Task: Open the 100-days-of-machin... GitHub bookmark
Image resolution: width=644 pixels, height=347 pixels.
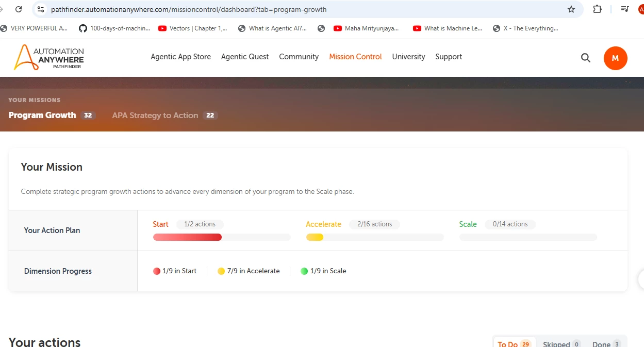Action: (114, 28)
